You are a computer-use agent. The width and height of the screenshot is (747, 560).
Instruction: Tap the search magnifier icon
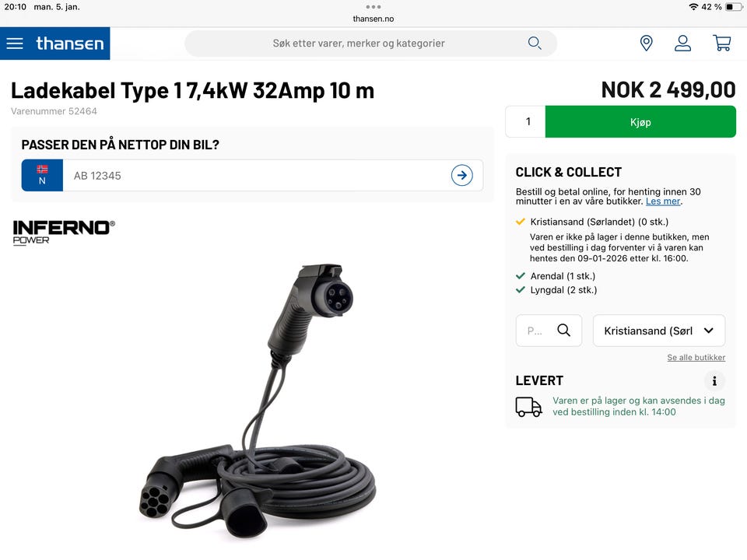pyautogui.click(x=535, y=44)
